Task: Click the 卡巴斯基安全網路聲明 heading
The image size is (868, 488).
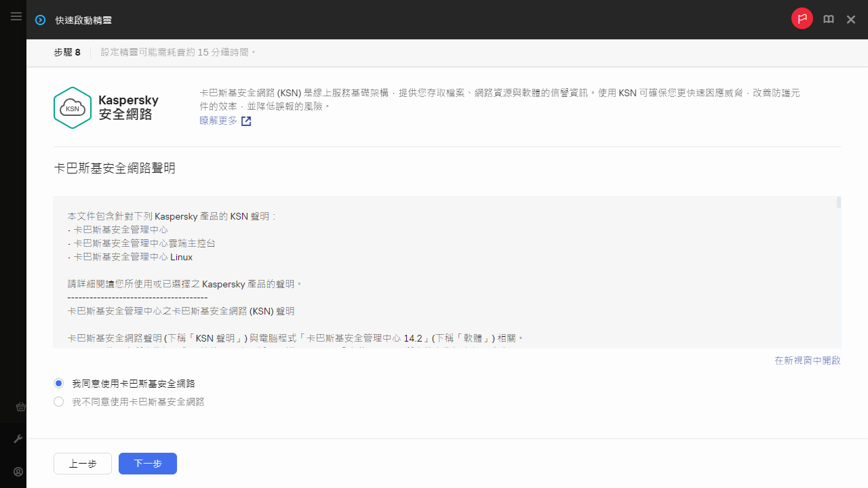Action: [x=115, y=168]
